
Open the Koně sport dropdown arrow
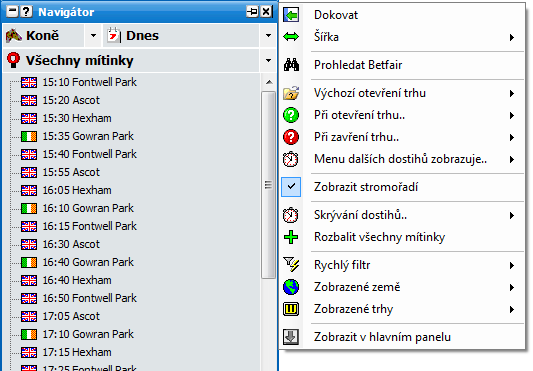[x=93, y=35]
